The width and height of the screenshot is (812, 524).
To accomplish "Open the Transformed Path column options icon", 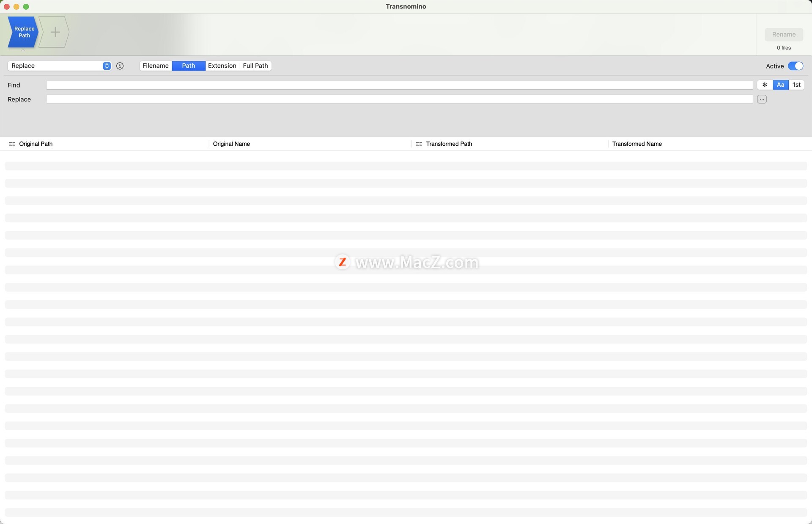I will (x=419, y=144).
